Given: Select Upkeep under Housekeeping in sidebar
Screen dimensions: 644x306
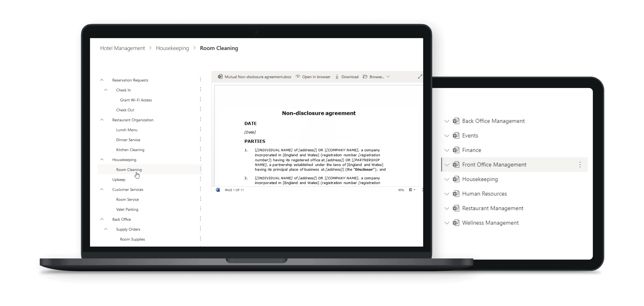Looking at the screenshot, I should (118, 179).
